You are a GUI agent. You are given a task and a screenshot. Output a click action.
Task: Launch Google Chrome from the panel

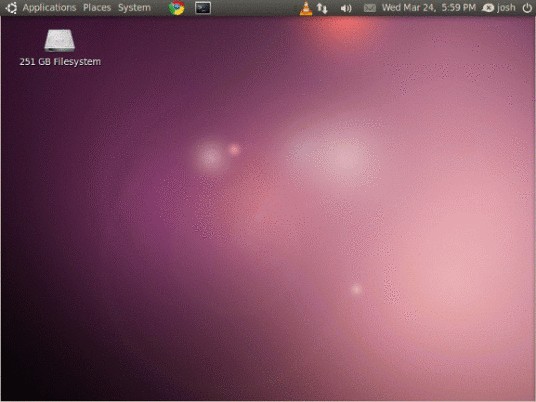point(176,8)
